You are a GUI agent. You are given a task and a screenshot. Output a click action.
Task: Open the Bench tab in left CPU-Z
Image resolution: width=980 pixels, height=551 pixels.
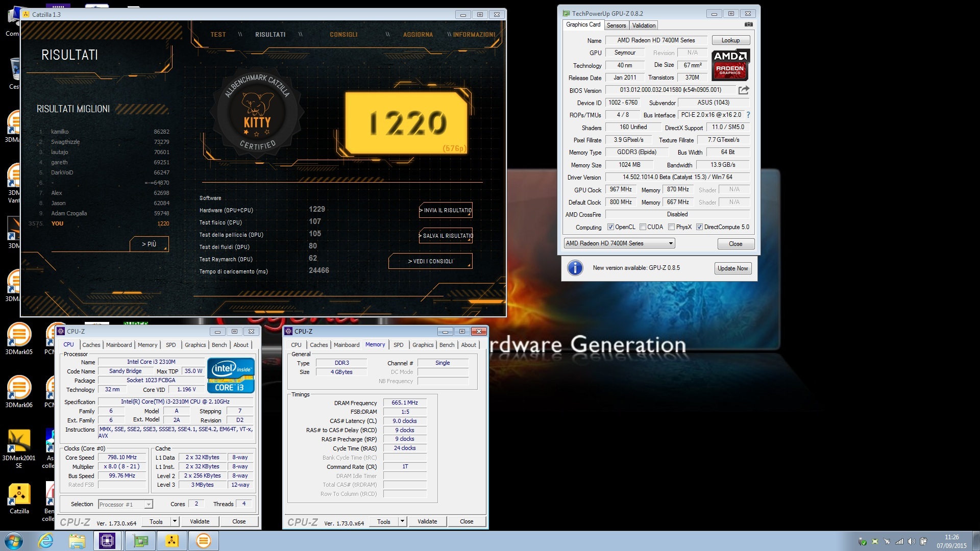point(219,345)
